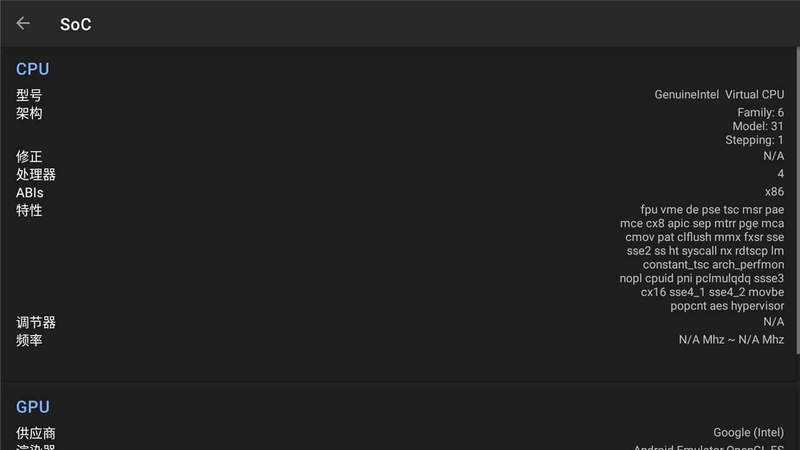
Task: Select the CPU section header
Action: (33, 69)
